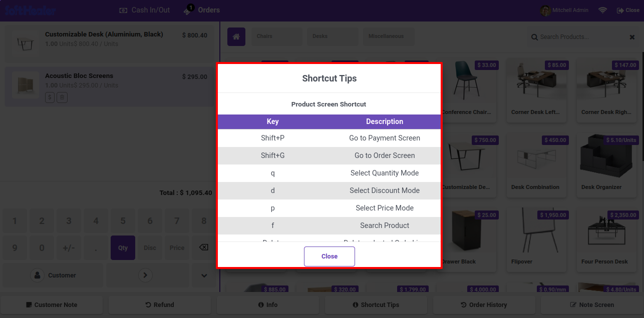This screenshot has height=318, width=644.
Task: Click the backspace key icon on numpad
Action: point(204,247)
